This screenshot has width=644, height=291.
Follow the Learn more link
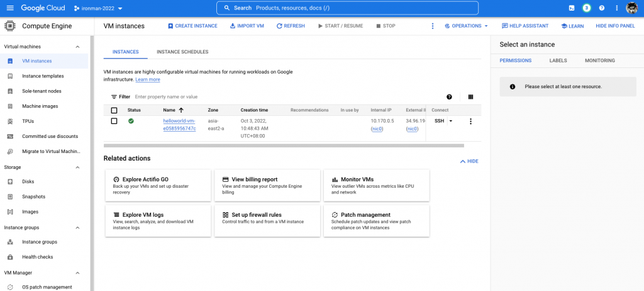(148, 79)
